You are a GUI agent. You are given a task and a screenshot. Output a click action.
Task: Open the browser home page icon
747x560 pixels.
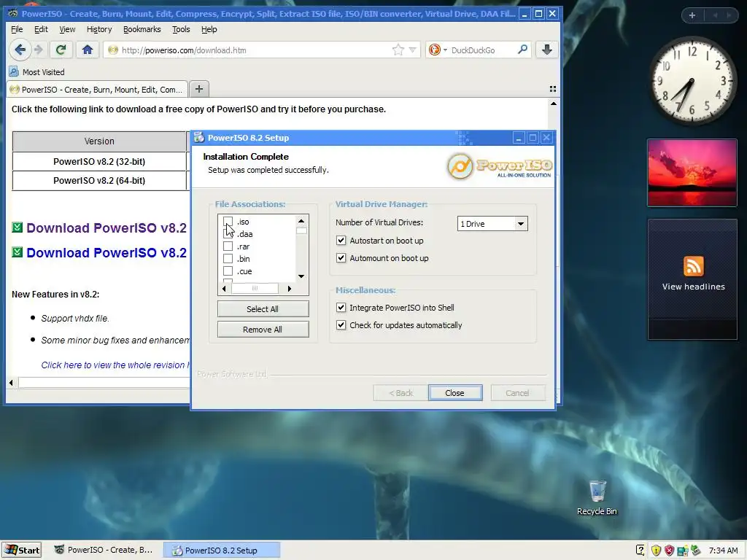coord(88,50)
